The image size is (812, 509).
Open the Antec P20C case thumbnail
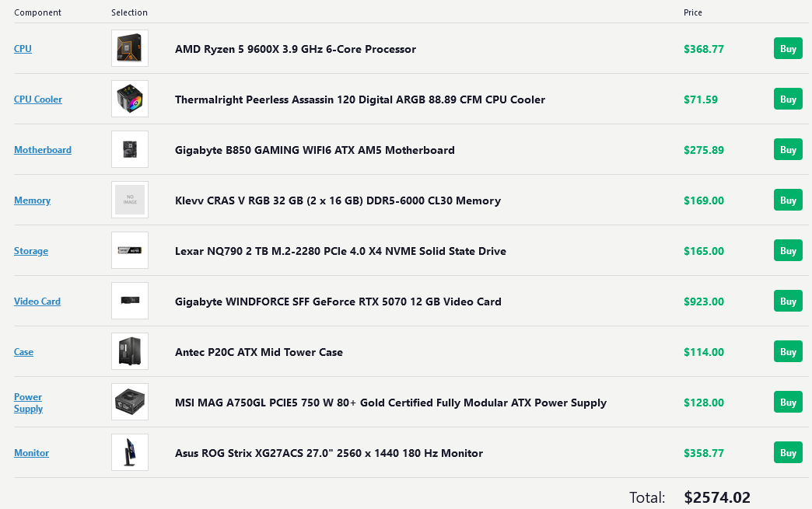point(129,351)
